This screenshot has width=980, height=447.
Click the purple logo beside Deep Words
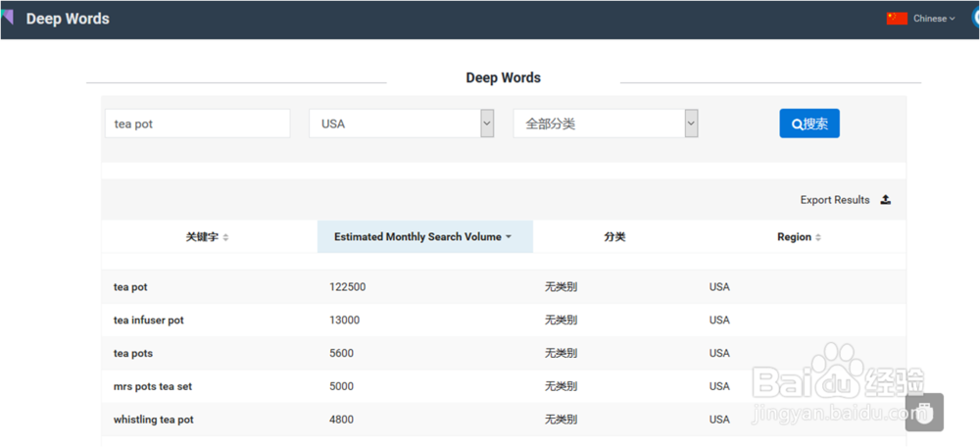(x=7, y=17)
